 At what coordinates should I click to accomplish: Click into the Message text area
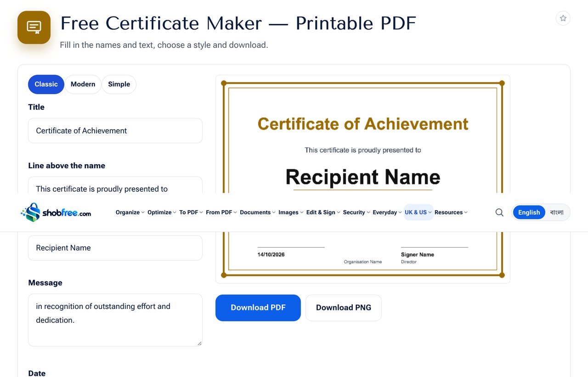(115, 320)
